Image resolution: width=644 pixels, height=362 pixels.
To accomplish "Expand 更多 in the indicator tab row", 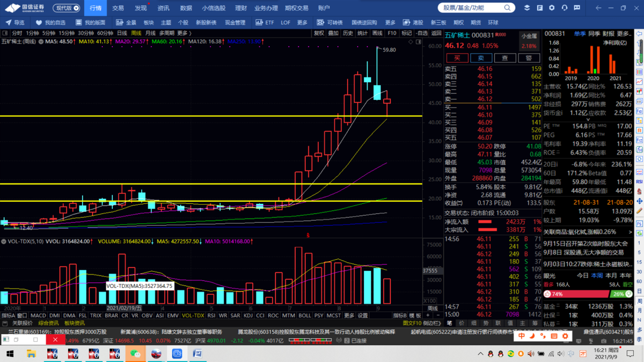I will [349, 316].
